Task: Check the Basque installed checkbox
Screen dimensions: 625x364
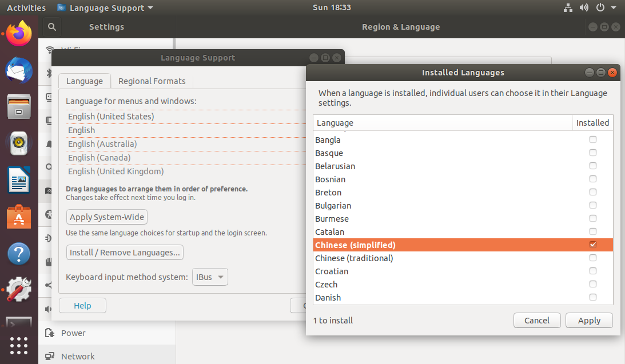Action: coord(593,153)
